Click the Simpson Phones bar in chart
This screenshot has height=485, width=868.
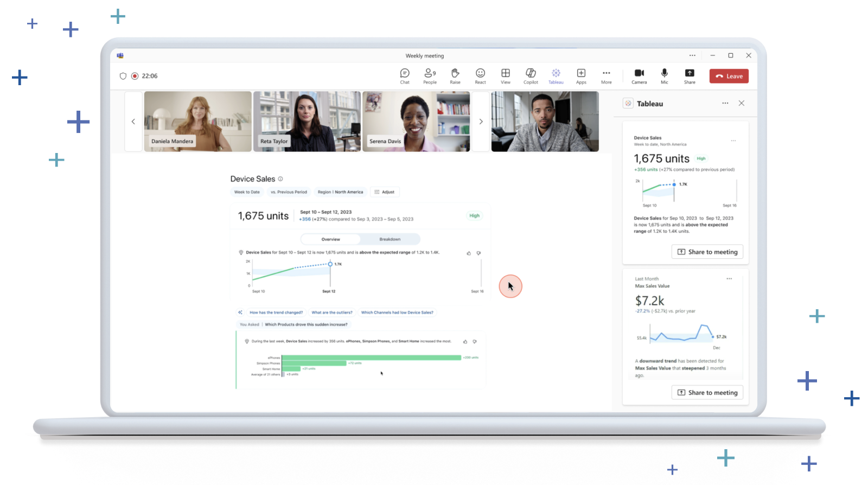click(x=314, y=363)
